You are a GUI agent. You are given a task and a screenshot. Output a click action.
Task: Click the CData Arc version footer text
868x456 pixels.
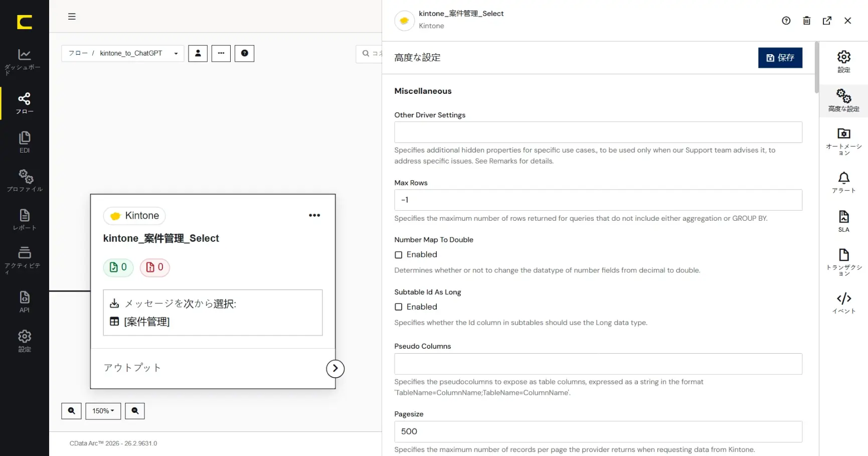(x=113, y=443)
